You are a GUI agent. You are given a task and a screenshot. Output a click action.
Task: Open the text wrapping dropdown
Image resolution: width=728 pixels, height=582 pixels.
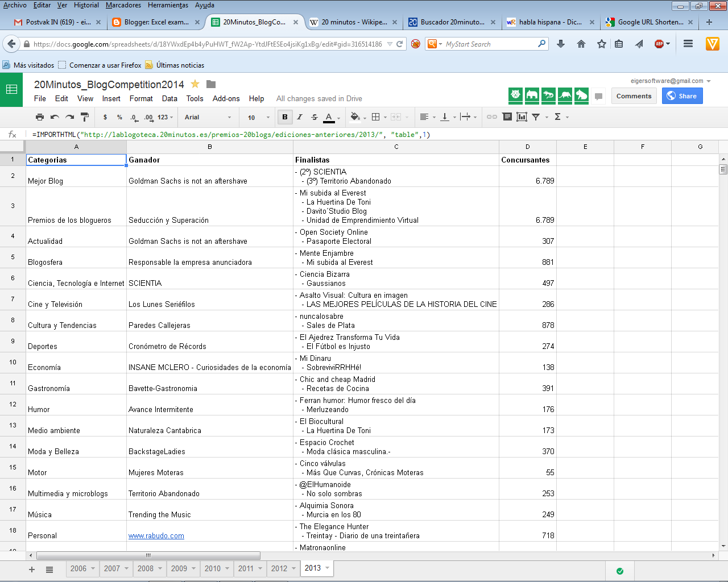pyautogui.click(x=469, y=117)
